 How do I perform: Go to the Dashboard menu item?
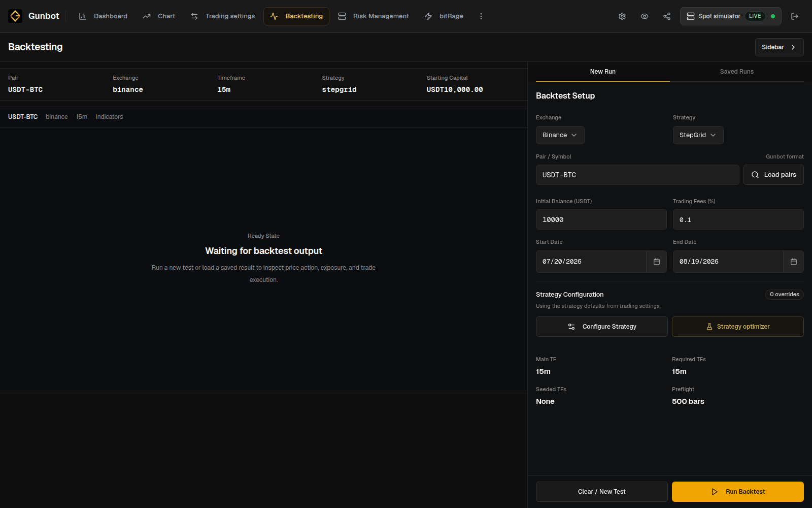103,16
